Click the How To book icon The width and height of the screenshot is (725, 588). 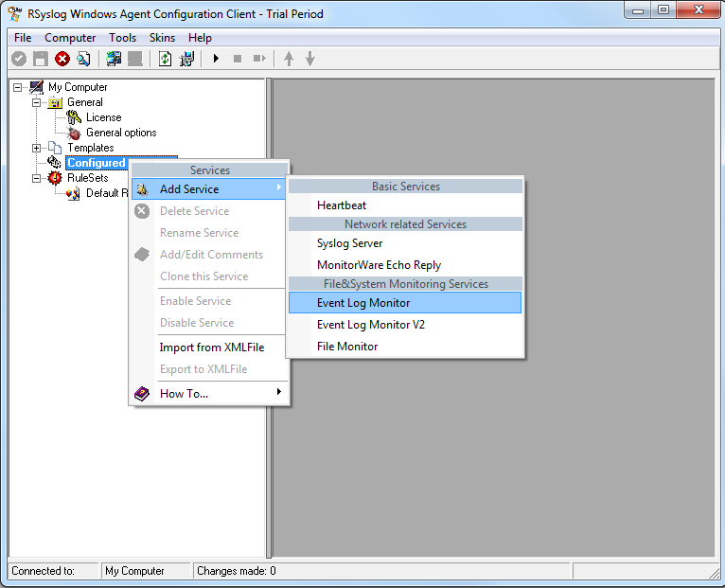(142, 394)
